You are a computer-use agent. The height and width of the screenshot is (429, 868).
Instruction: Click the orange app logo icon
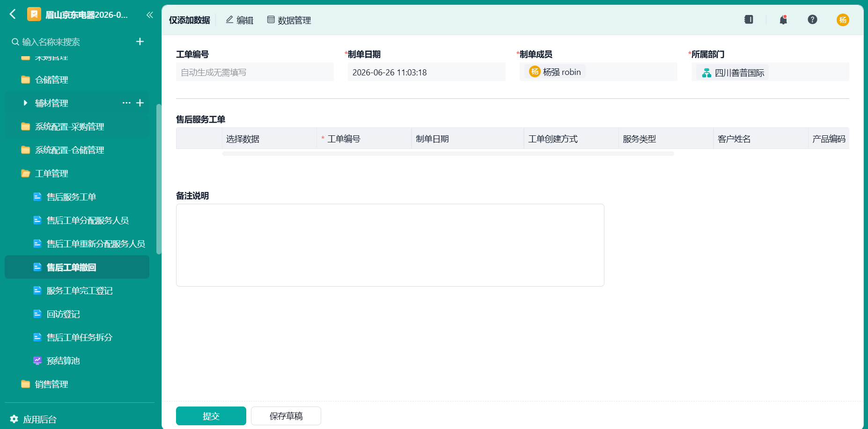tap(34, 15)
